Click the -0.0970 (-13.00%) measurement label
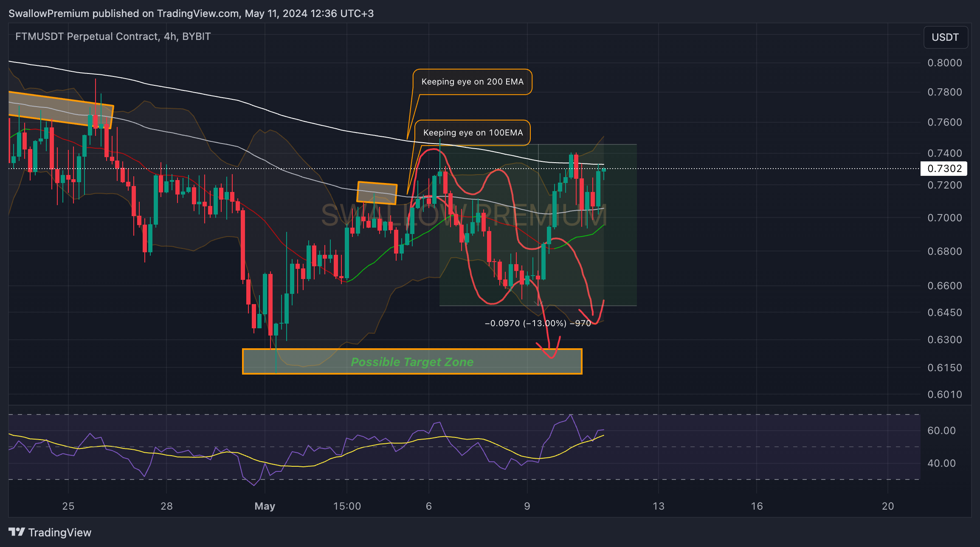980x547 pixels. [x=538, y=323]
